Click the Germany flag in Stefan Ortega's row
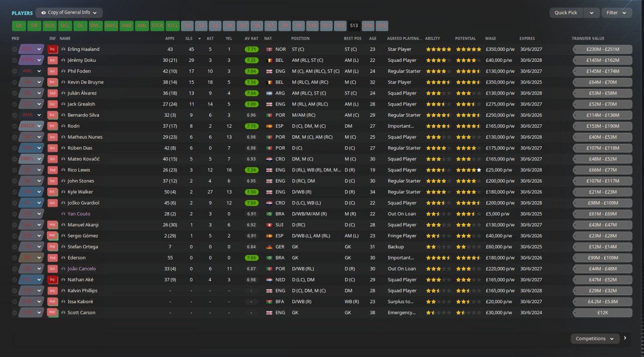The width and height of the screenshot is (644, 357). click(269, 247)
